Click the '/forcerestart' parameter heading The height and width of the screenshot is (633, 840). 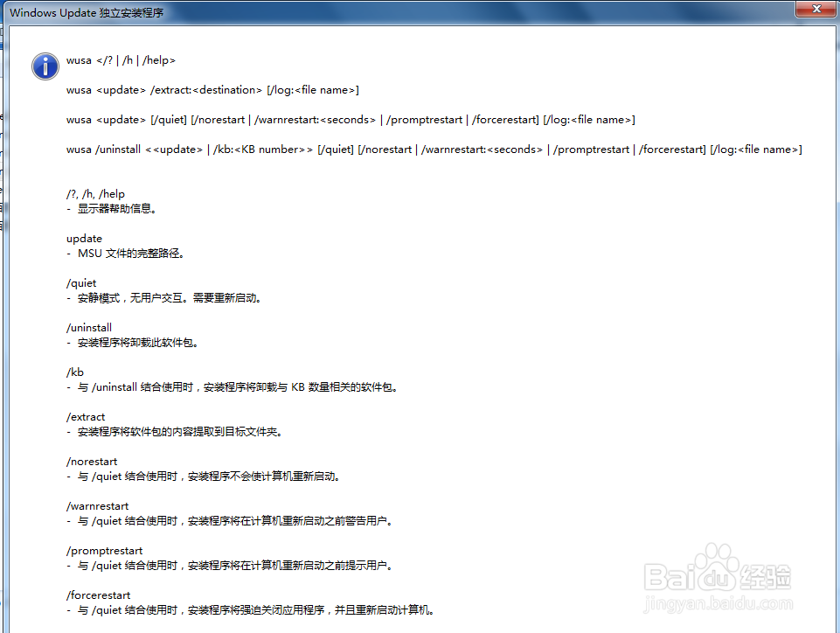(x=99, y=595)
